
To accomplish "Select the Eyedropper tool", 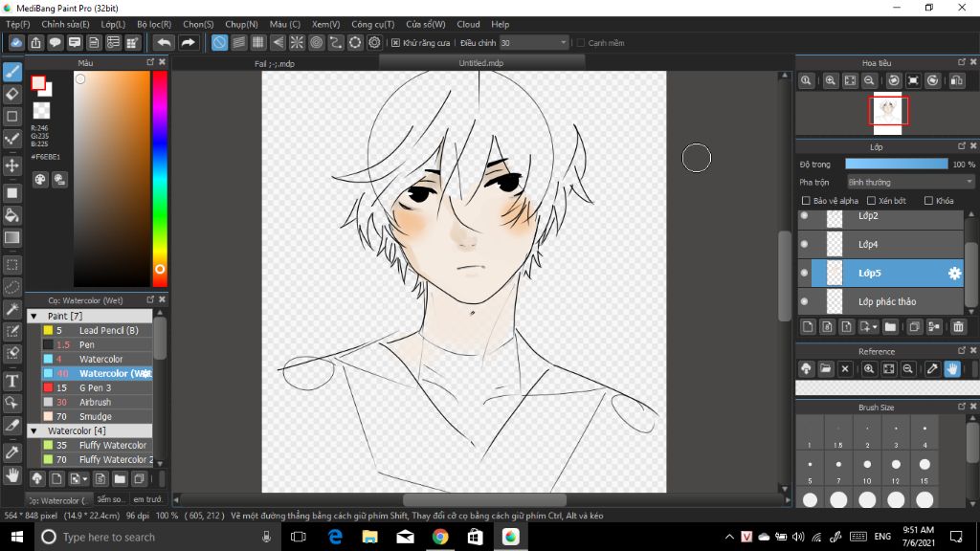I will point(11,452).
